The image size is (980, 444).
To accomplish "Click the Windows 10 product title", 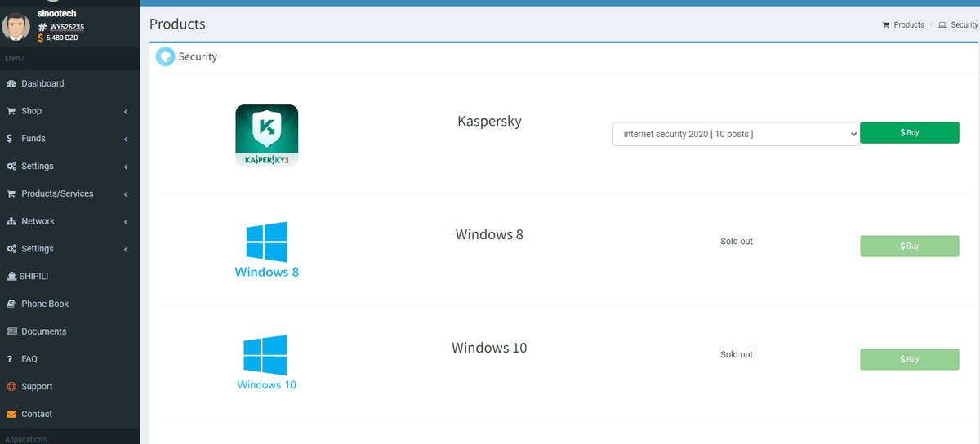I will click(x=489, y=348).
